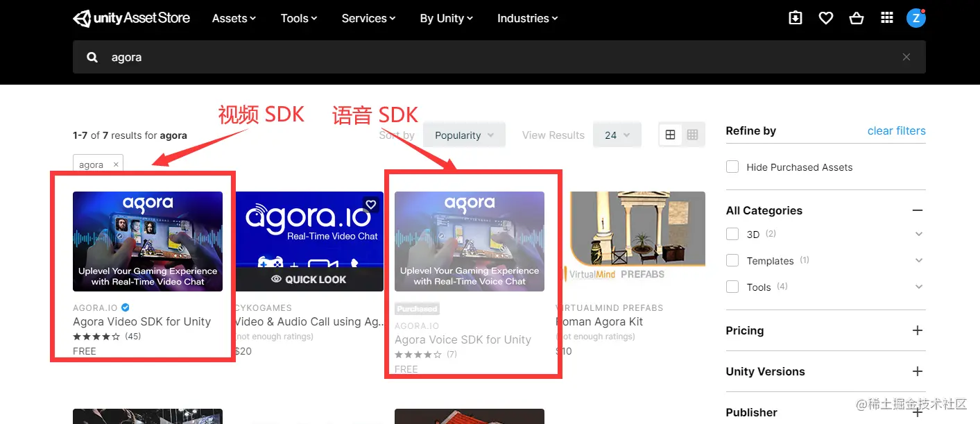Open the Virtualmind Prefabs publisher link
Viewport: 980px width, 424px height.
(x=610, y=307)
